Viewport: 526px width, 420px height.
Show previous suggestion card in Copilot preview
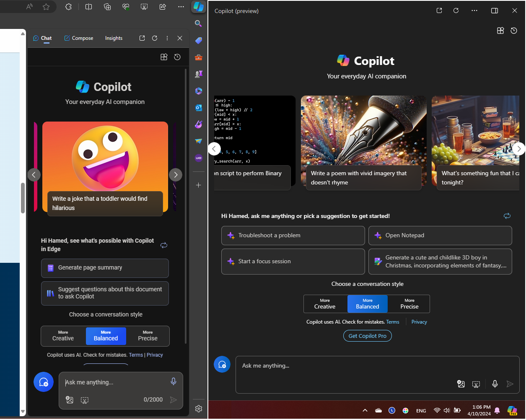[214, 148]
